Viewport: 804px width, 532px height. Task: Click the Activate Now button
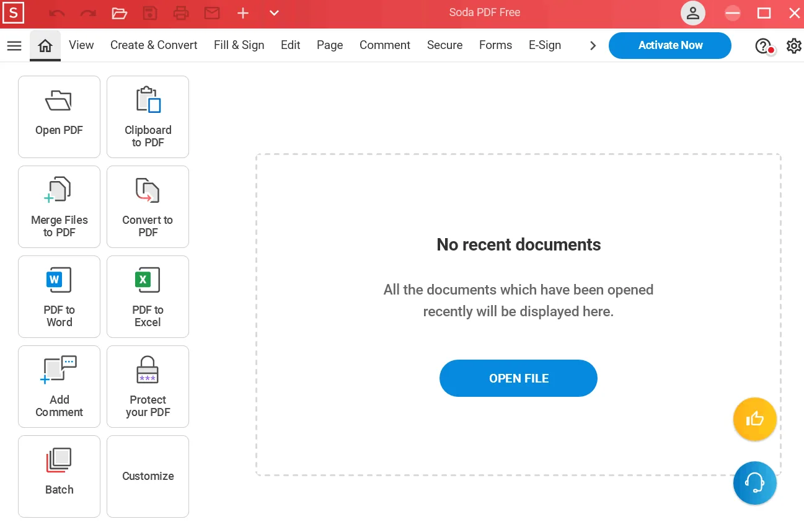click(670, 45)
